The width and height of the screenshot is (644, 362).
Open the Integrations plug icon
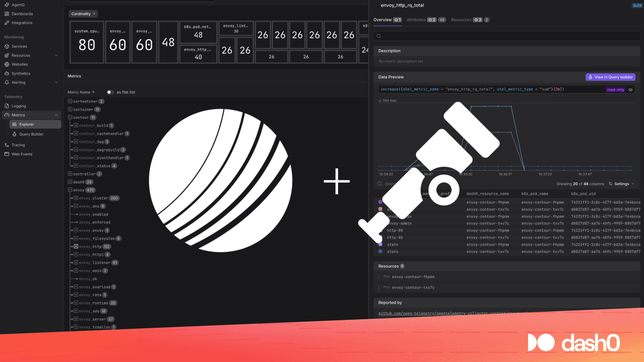click(7, 23)
